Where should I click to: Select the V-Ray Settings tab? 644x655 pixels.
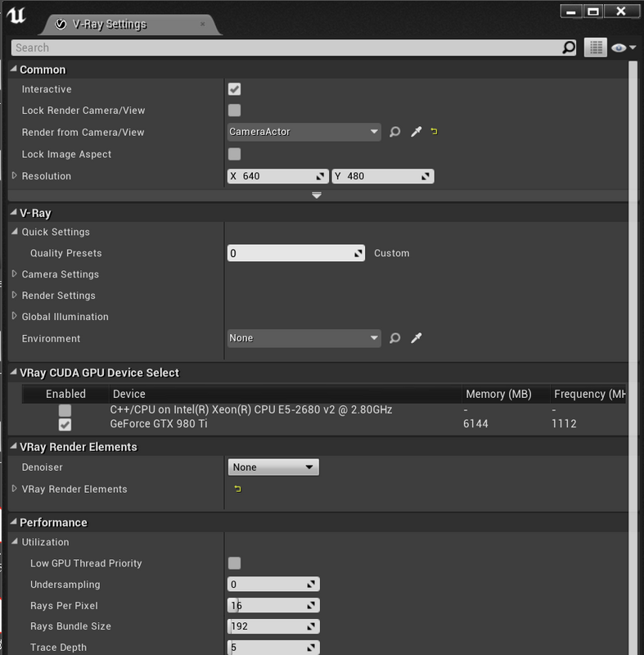130,25
